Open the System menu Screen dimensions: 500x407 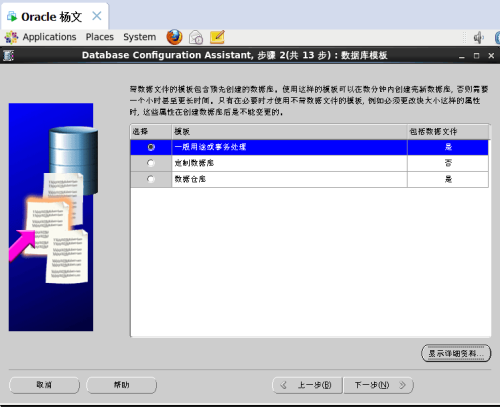click(140, 37)
